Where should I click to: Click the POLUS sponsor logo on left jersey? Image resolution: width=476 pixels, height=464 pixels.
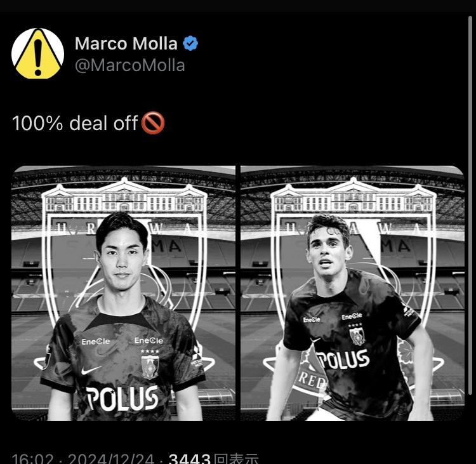(x=122, y=398)
